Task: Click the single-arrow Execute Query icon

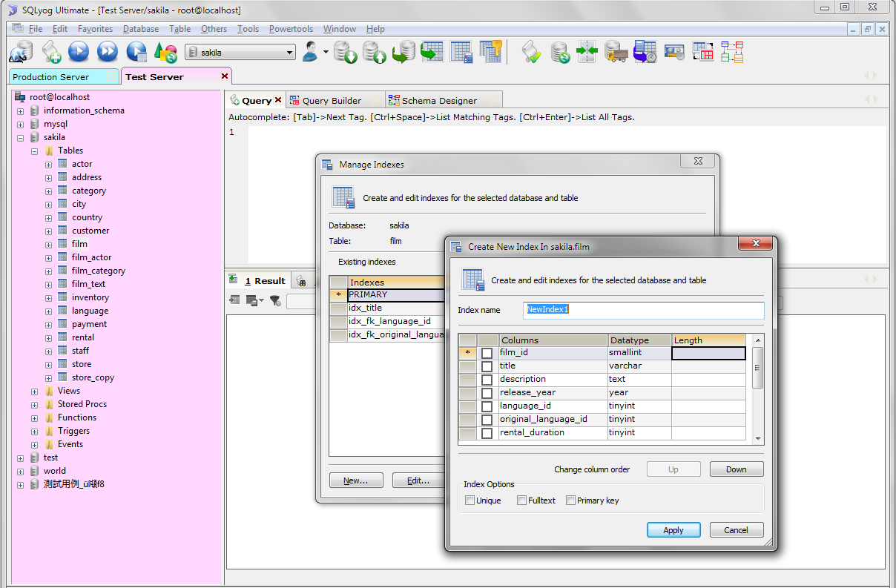Action: [x=79, y=52]
